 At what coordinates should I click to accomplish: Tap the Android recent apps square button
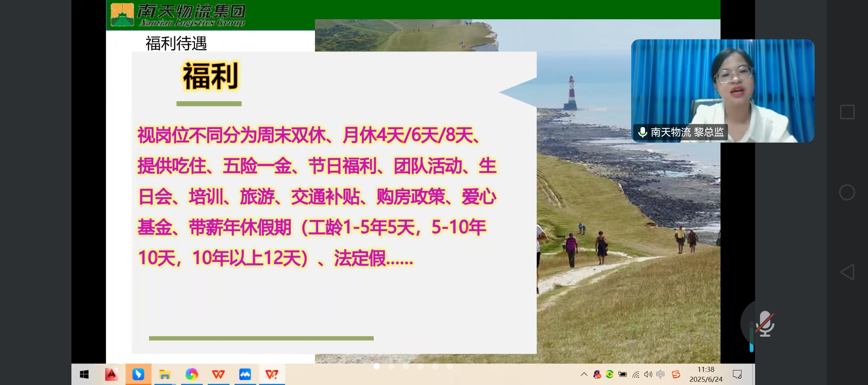(x=847, y=112)
